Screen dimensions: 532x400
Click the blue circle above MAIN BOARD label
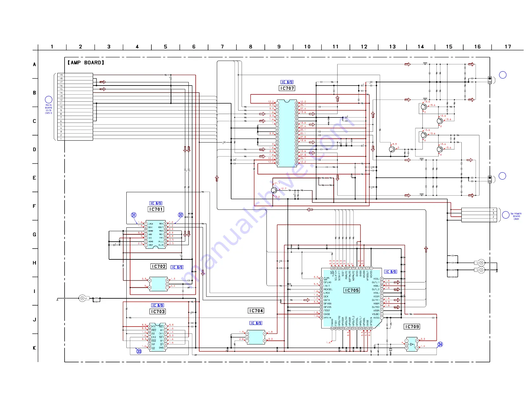tap(48, 100)
